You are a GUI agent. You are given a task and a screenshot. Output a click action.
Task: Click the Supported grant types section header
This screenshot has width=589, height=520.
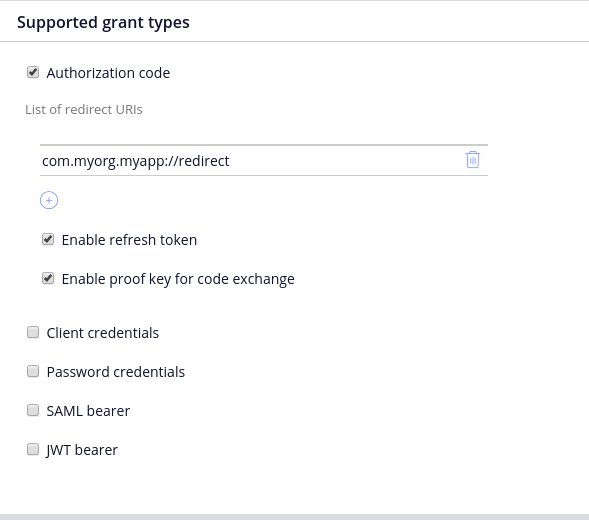(103, 23)
